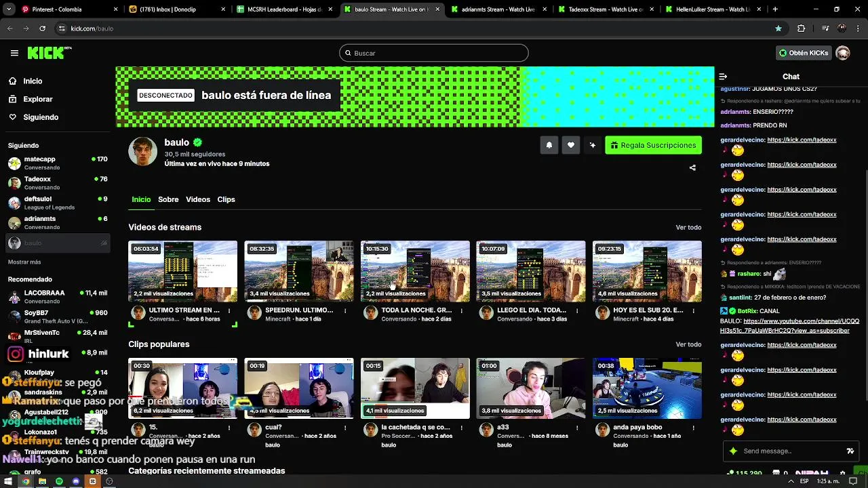Toggle notification bell for baulo
868x488 pixels.
point(549,145)
